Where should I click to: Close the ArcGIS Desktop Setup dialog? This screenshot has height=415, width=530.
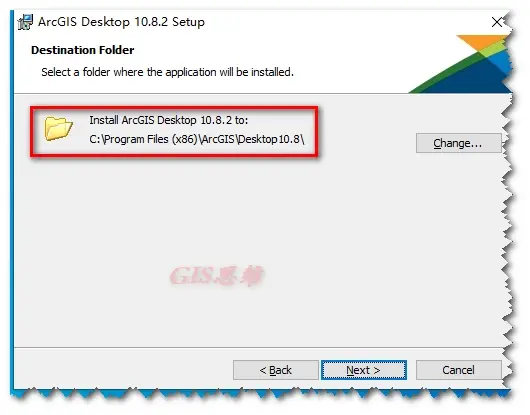497,22
